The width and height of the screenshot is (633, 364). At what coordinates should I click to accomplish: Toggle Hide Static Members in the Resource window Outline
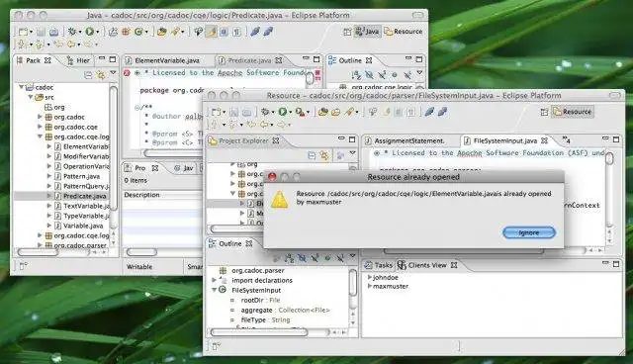tap(315, 257)
